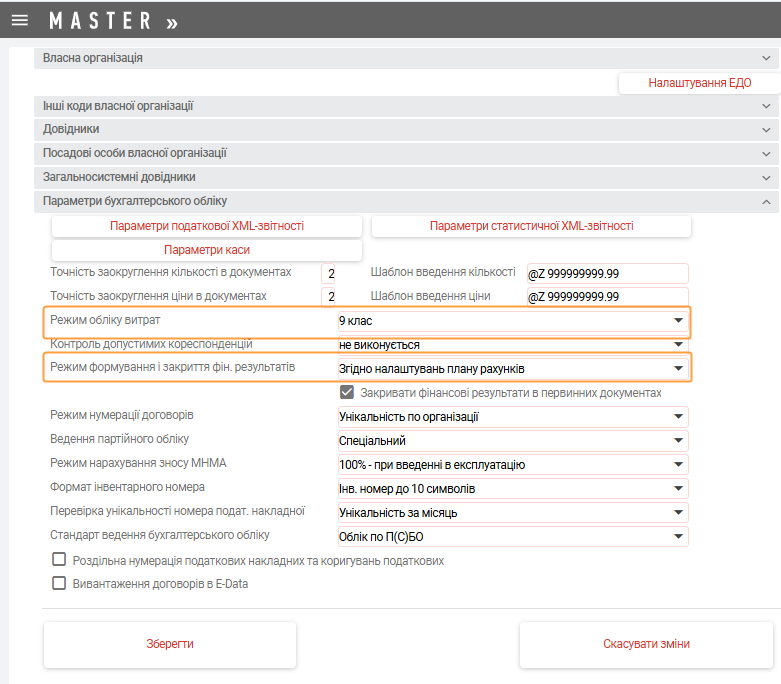Expand Загальносистемні довідники section
Screen dimensions: 781x684
406,177
